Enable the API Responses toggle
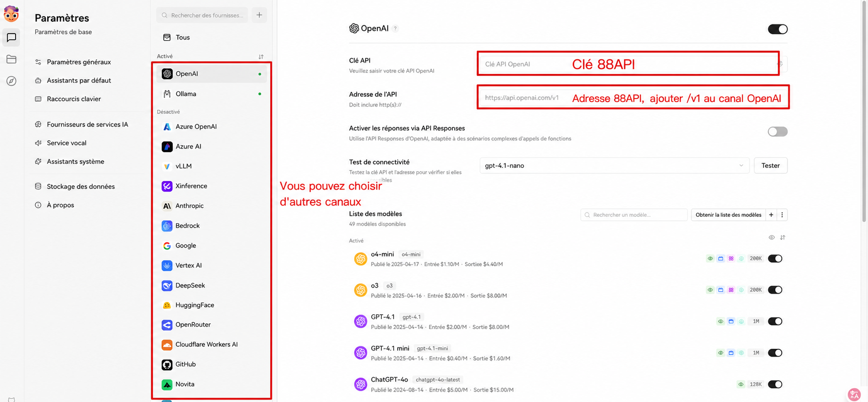This screenshot has width=868, height=402. [x=778, y=131]
